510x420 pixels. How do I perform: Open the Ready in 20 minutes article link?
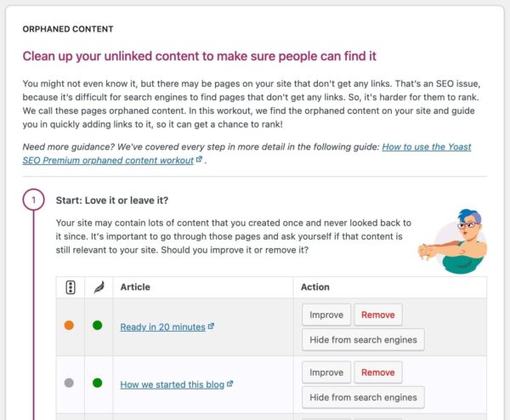[x=162, y=326]
